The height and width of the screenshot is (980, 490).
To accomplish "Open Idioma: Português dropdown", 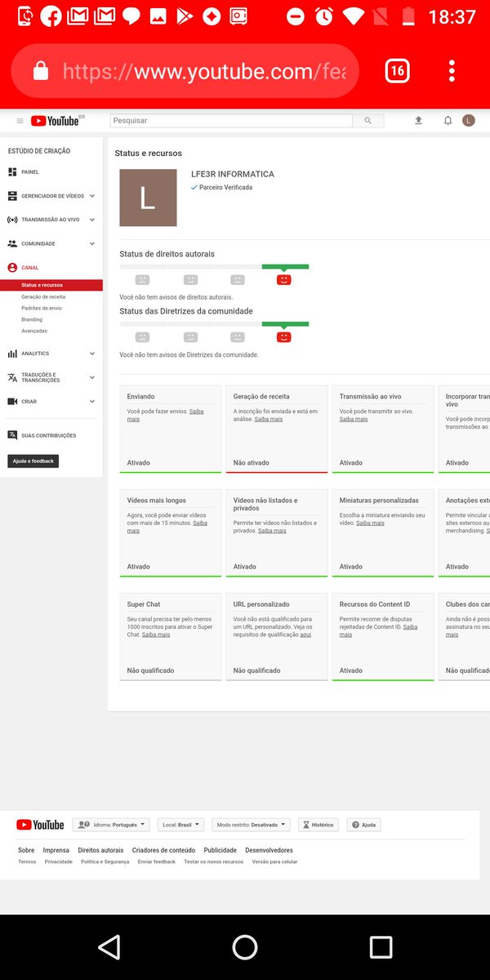I will pos(111,825).
